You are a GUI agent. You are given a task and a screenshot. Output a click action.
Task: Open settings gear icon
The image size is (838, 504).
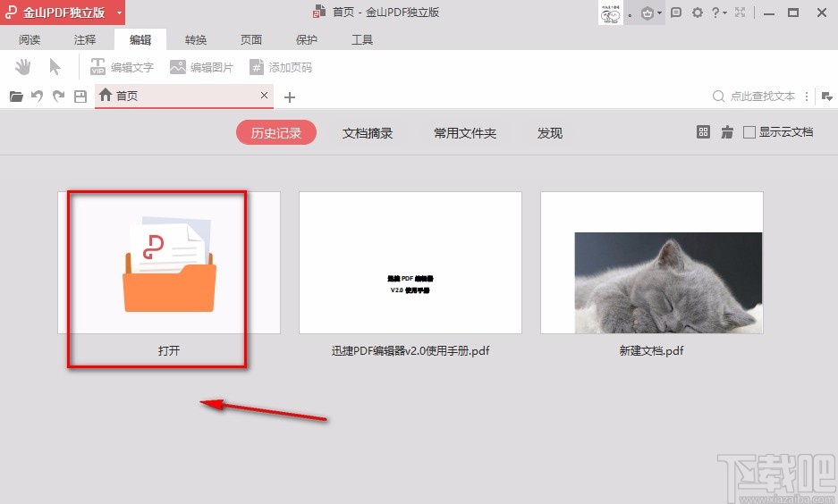(698, 13)
